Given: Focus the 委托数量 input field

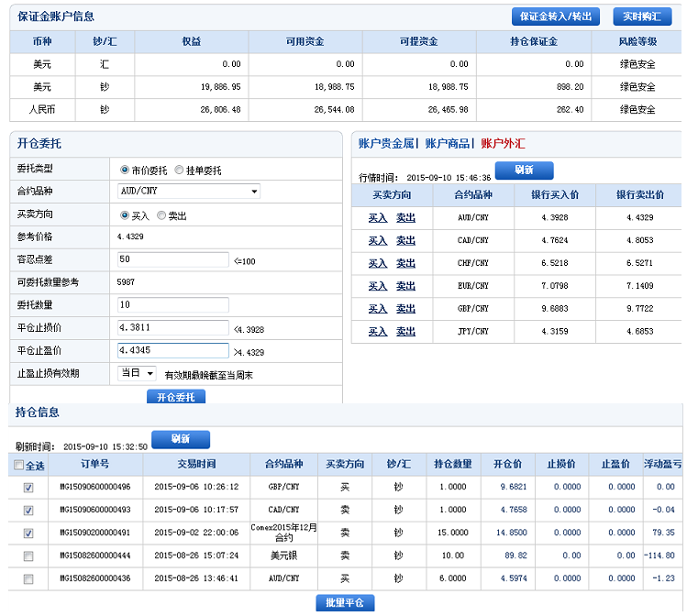Looking at the screenshot, I should (x=173, y=304).
